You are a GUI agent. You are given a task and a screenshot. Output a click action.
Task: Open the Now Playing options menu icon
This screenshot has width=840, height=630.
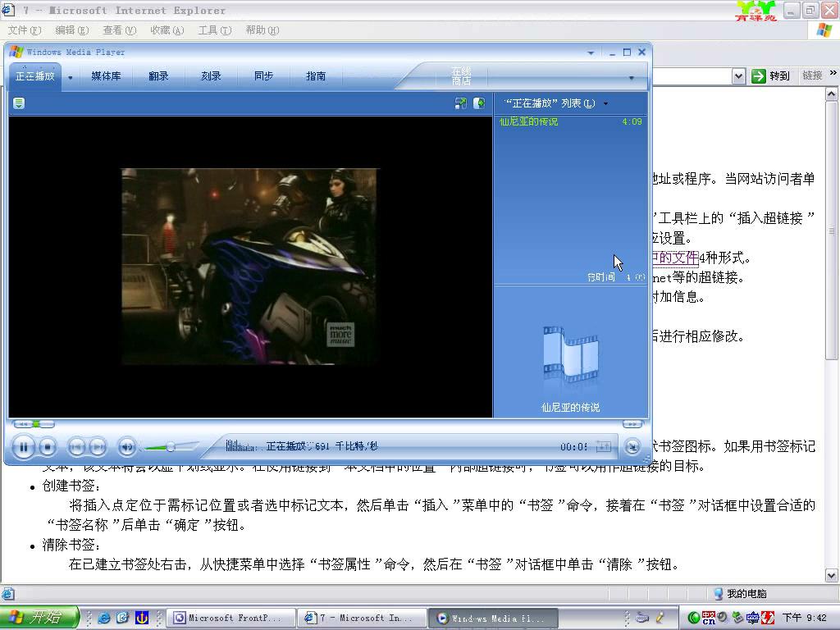tap(19, 103)
